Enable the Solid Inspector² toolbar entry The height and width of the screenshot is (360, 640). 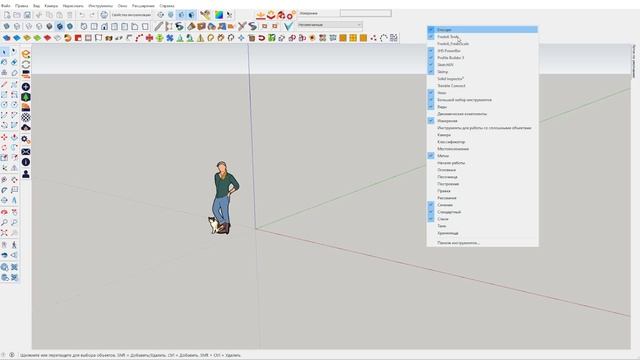[482, 79]
